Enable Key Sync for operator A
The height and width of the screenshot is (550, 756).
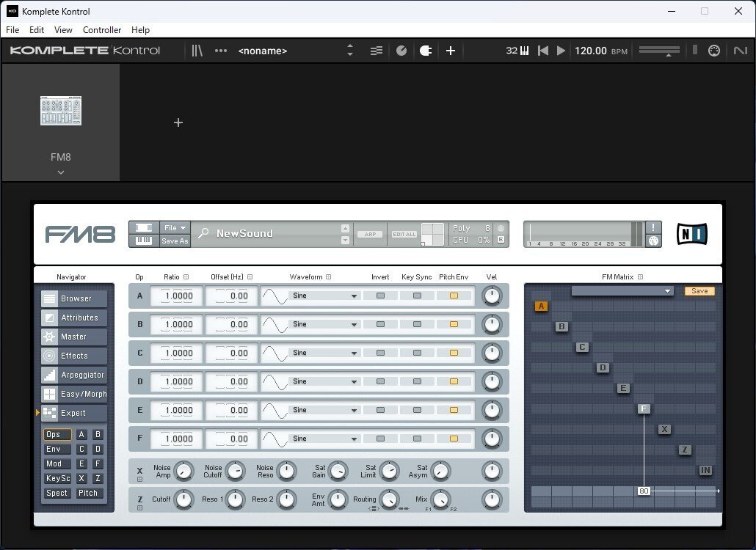[x=415, y=296]
